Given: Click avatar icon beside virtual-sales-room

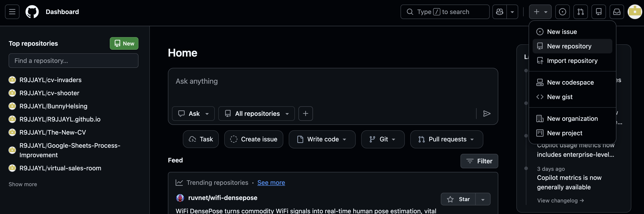Looking at the screenshot, I should tap(12, 168).
